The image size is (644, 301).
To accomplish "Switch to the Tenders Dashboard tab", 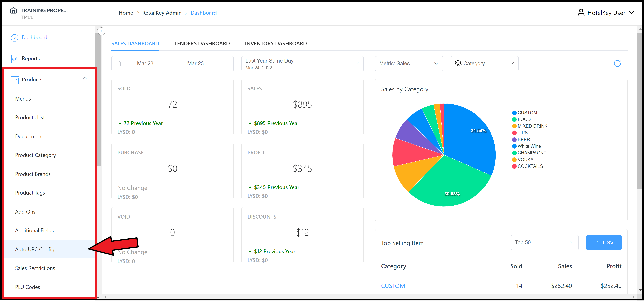I will tap(202, 43).
